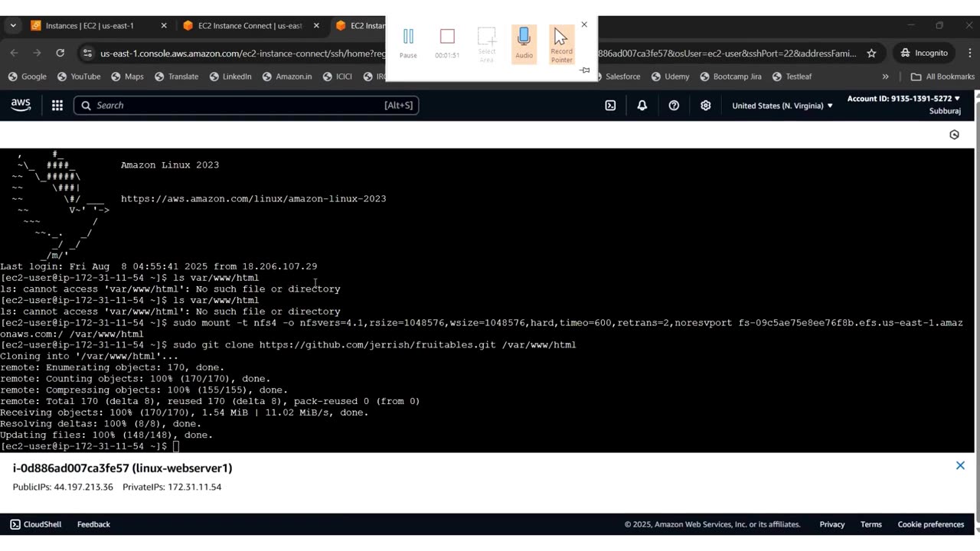Open the United States (N. Virginia) region dropdown

tap(782, 106)
